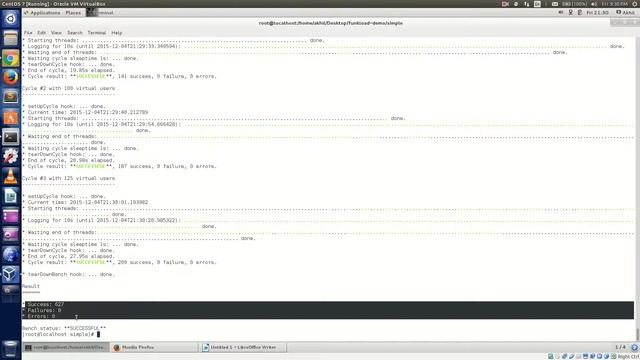The image size is (640, 360).
Task: Click the 1 / 4 workspace switcher
Action: [620, 347]
